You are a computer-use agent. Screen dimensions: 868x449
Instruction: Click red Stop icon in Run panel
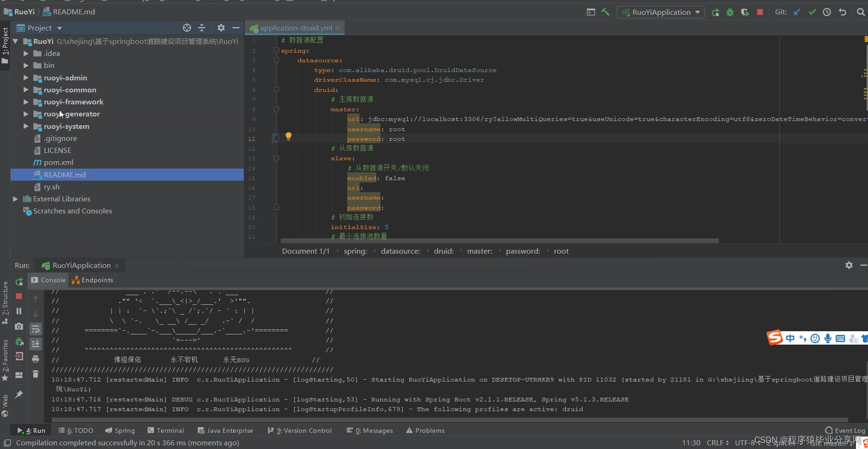pyautogui.click(x=19, y=296)
